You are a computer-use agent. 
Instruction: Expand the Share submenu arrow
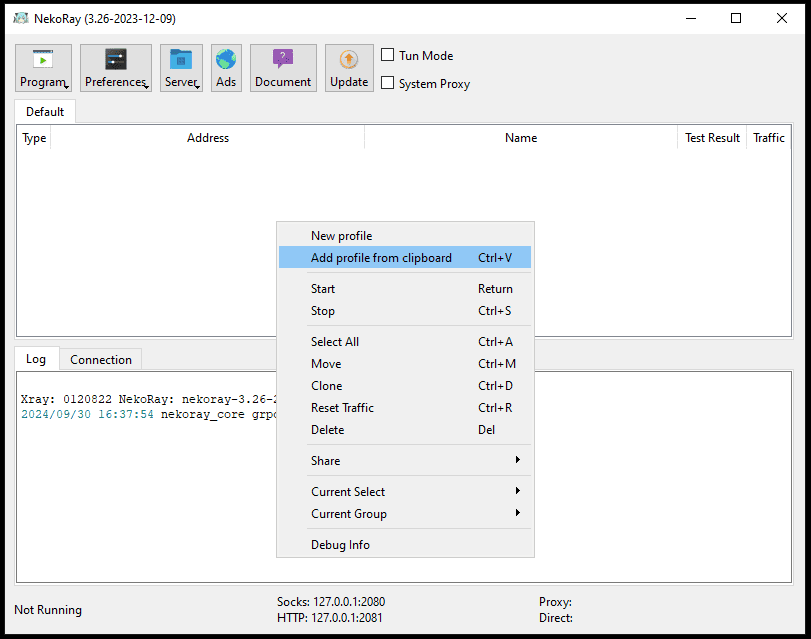pyautogui.click(x=517, y=460)
